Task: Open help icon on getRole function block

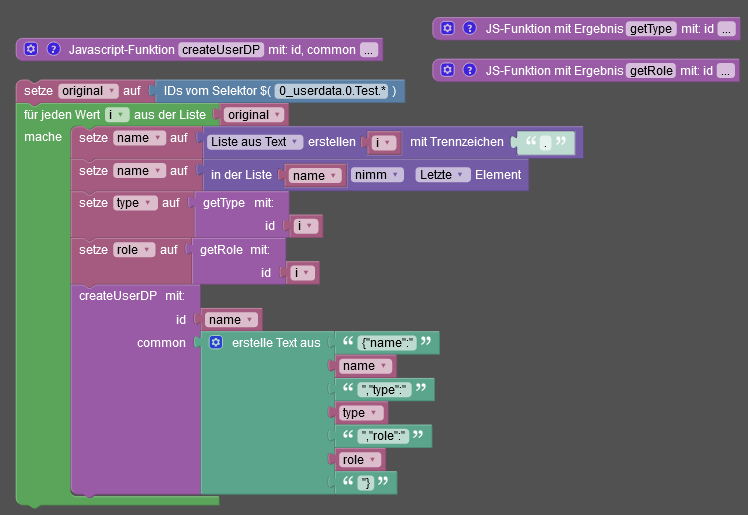Action: [x=470, y=70]
